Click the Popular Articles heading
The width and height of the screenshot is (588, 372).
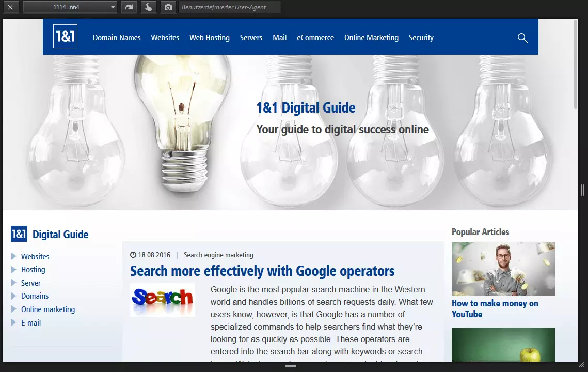481,232
